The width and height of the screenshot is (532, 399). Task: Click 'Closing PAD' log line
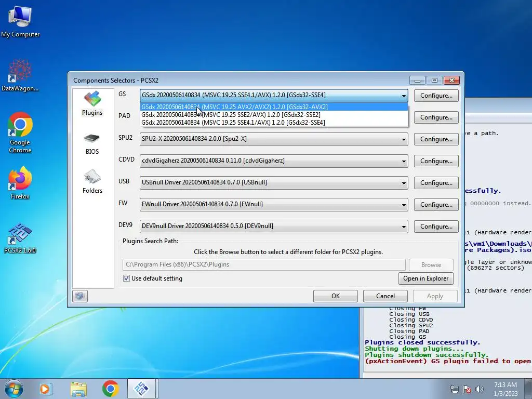[409, 331]
